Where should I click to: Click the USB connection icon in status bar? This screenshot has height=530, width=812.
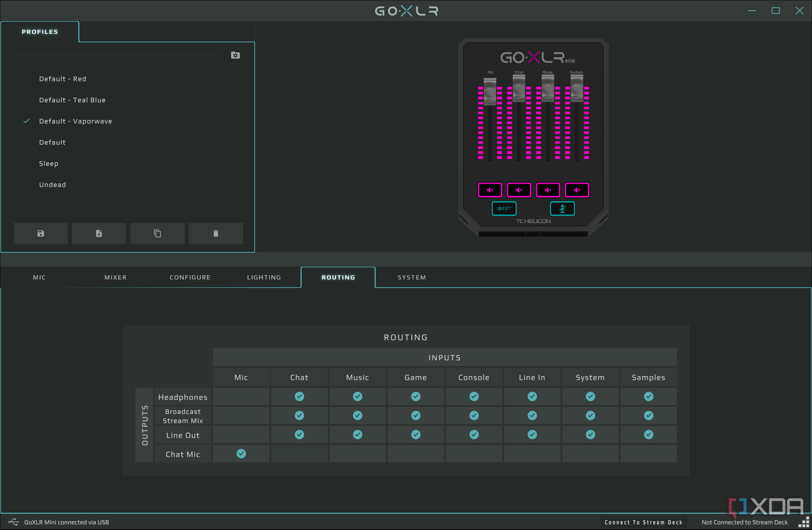pos(13,522)
